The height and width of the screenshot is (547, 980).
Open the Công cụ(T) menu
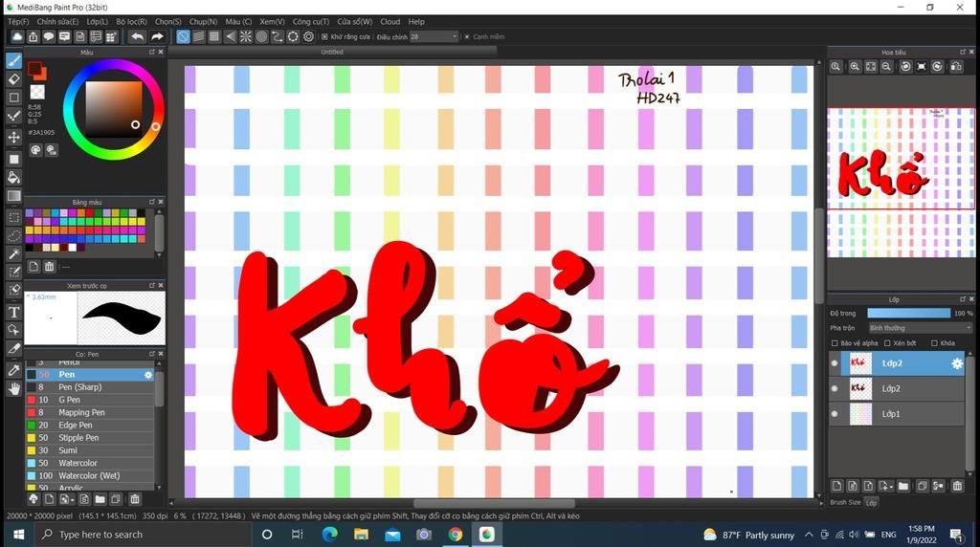point(311,21)
